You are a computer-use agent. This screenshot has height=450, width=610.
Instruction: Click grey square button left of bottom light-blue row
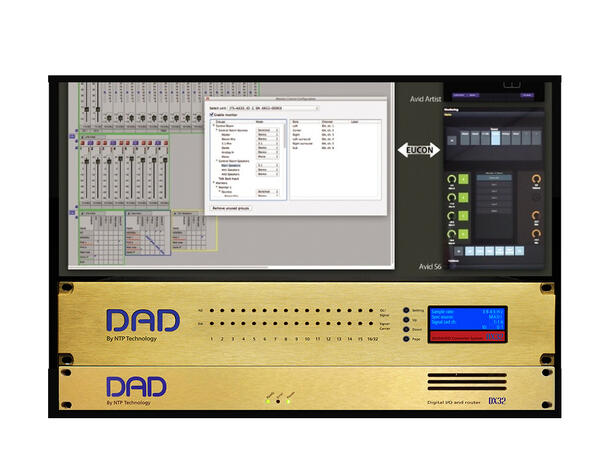[x=459, y=251]
